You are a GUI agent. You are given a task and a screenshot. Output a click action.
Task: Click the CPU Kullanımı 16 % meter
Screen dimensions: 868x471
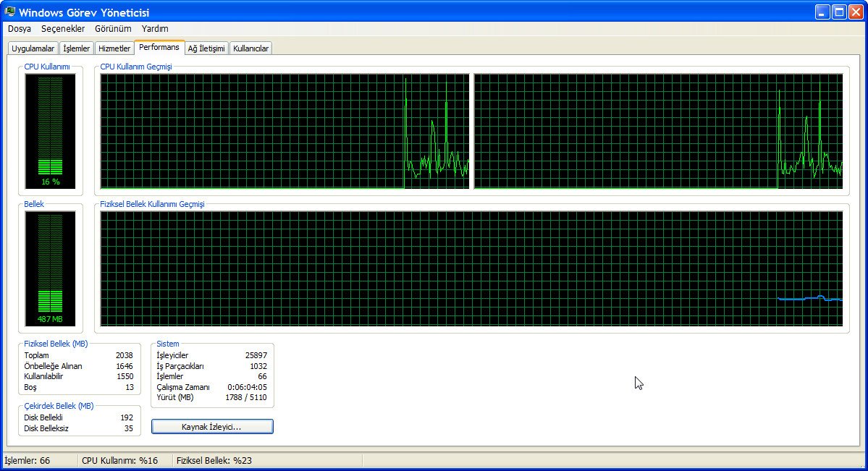(x=51, y=131)
